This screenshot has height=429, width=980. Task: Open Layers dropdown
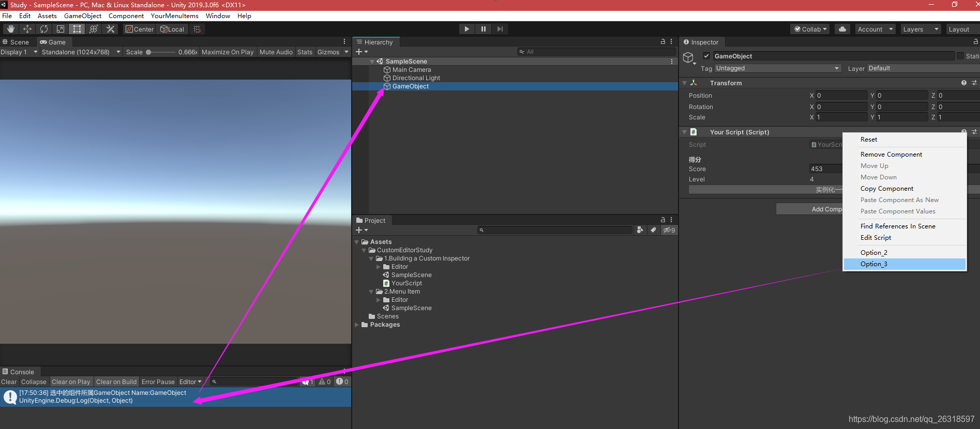[921, 29]
